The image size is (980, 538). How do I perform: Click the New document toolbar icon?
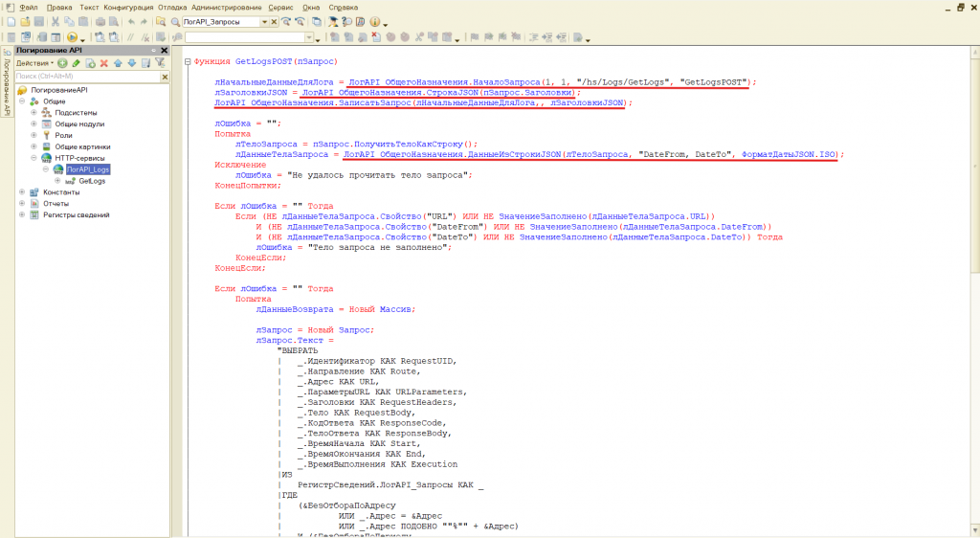coord(11,22)
